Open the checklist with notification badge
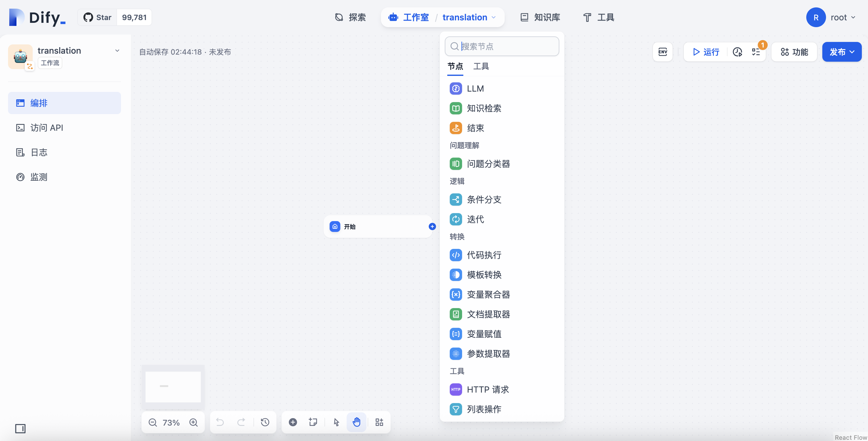868x441 pixels. [x=756, y=52]
